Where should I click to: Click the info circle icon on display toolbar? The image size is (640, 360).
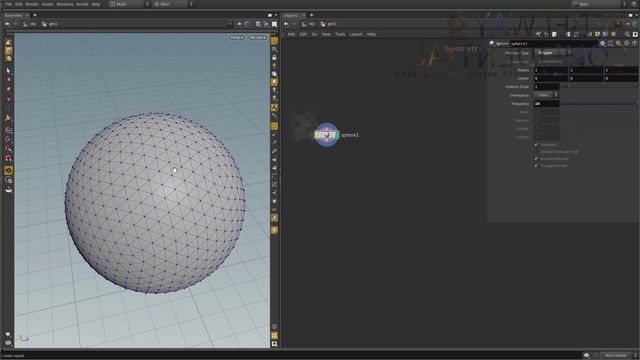(274, 327)
